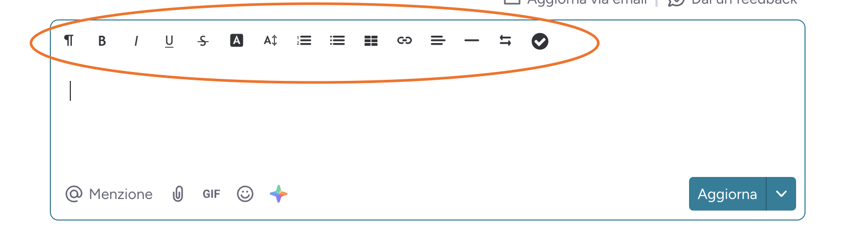
Task: Insert a table
Action: [371, 41]
